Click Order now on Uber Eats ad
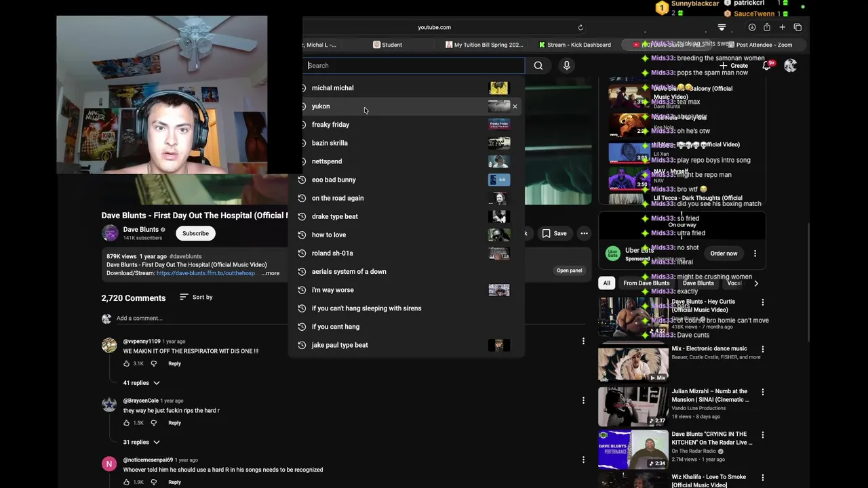Image resolution: width=868 pixels, height=488 pixels. tap(724, 253)
